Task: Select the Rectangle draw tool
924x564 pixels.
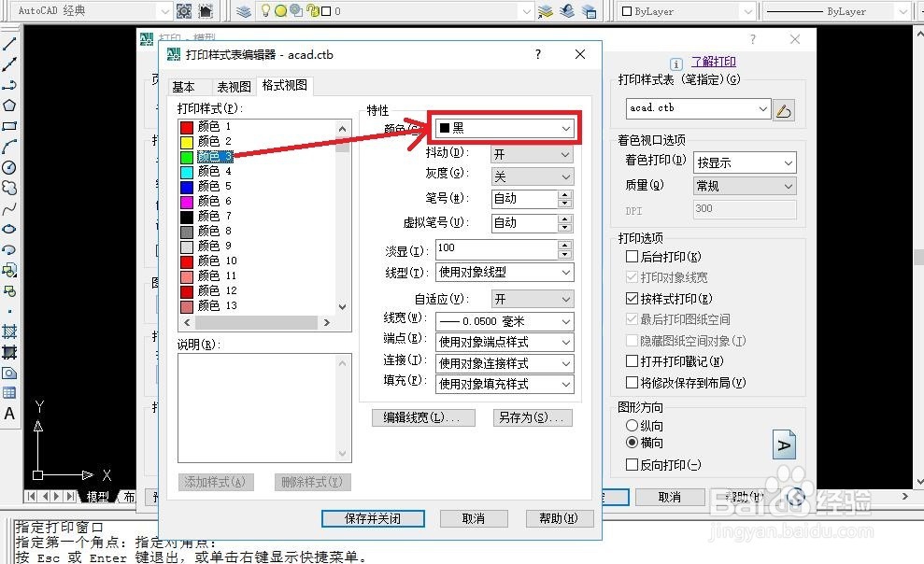Action: coord(9,126)
